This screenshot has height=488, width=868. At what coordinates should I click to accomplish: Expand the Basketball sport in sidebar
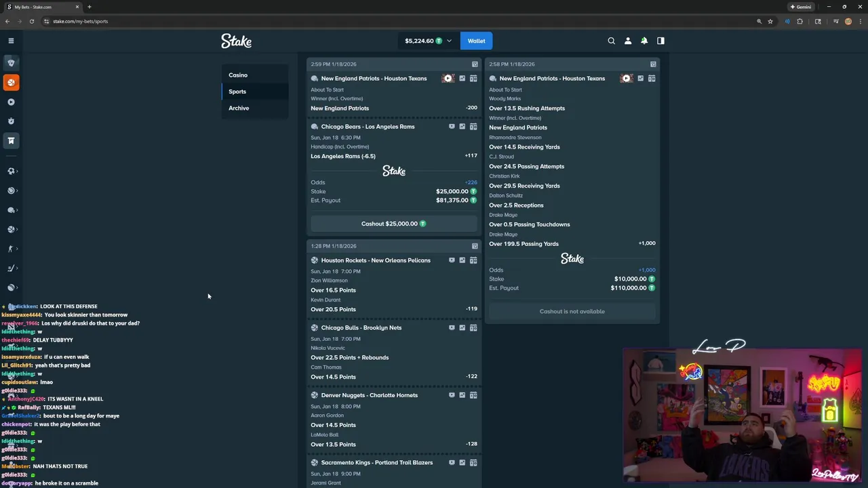point(12,229)
